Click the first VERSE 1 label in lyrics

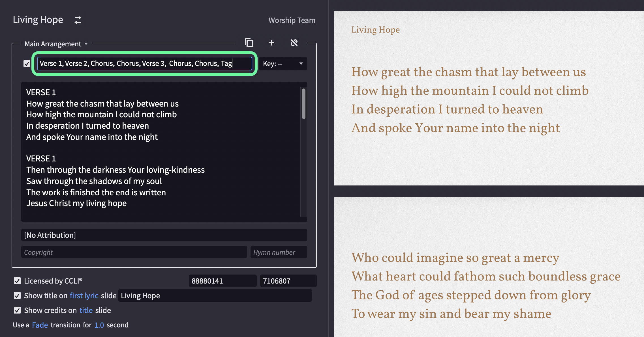(x=41, y=92)
